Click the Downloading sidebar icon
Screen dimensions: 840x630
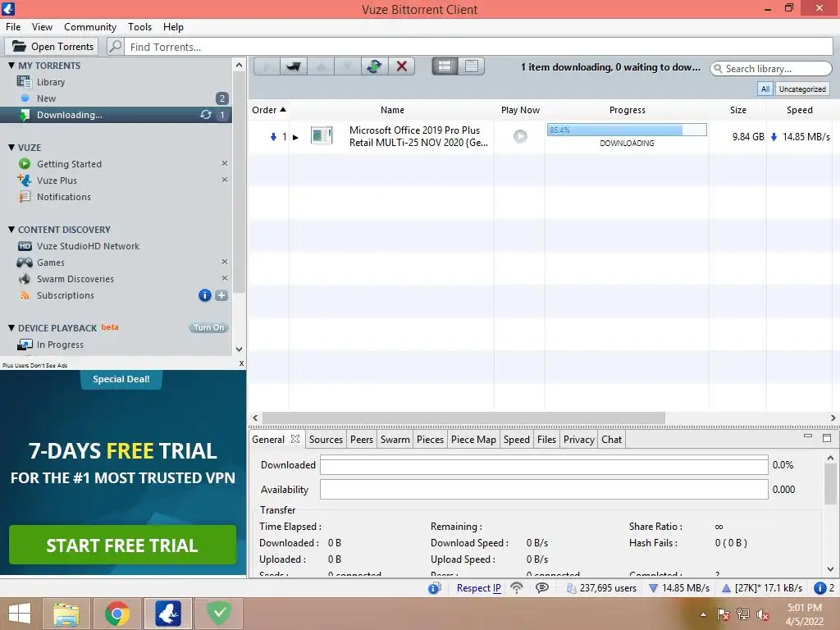pyautogui.click(x=24, y=115)
